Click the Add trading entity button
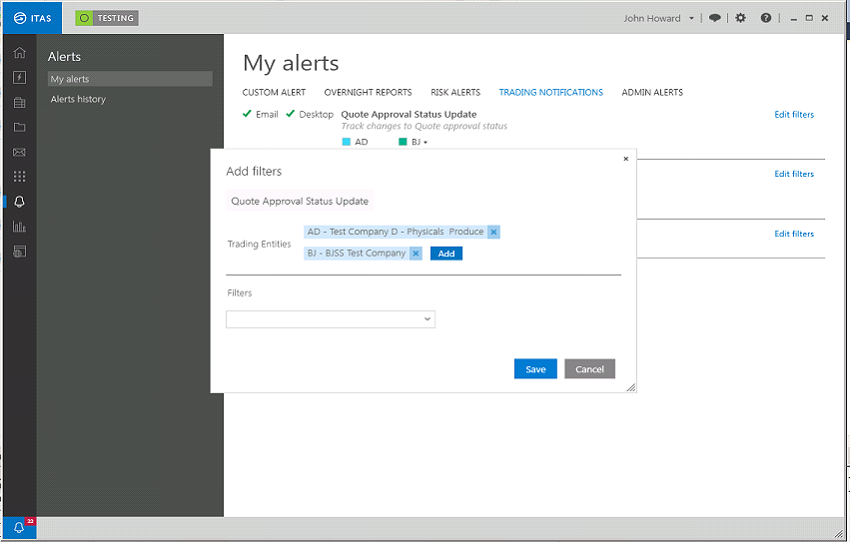851x543 pixels. point(446,254)
